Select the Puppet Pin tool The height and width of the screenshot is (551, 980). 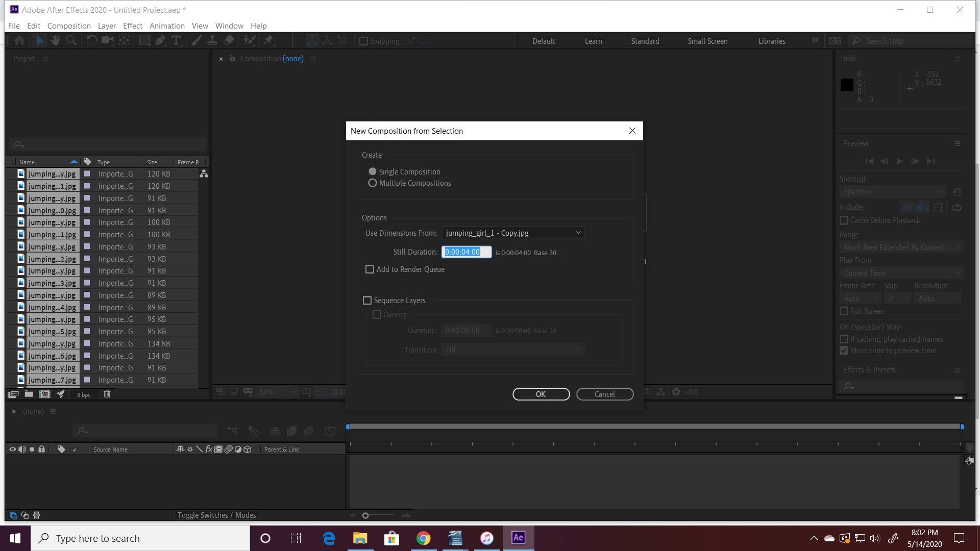pyautogui.click(x=268, y=40)
